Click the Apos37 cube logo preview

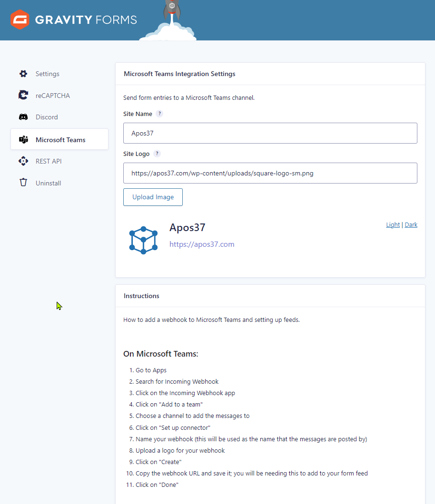click(x=143, y=240)
